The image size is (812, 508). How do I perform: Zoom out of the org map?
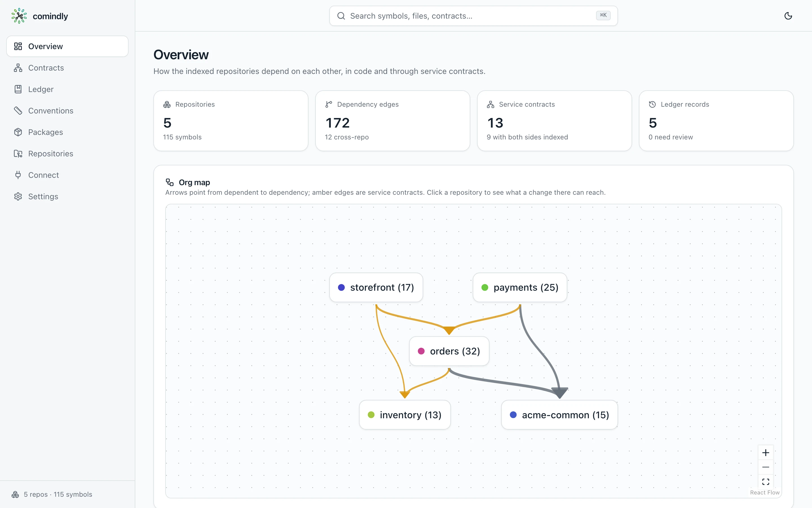click(766, 467)
